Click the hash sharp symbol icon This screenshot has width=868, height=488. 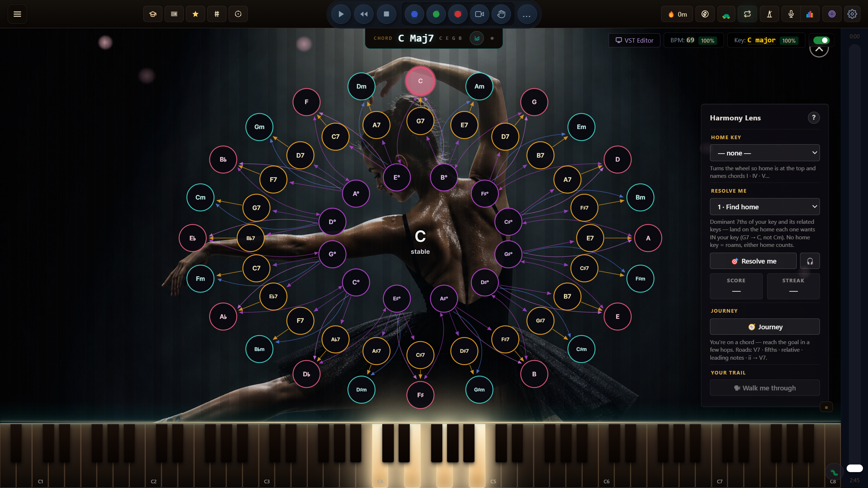coord(217,14)
